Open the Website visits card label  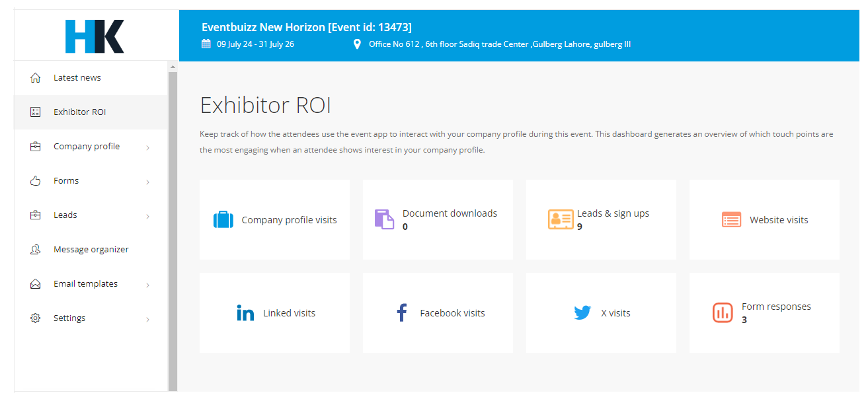point(779,220)
